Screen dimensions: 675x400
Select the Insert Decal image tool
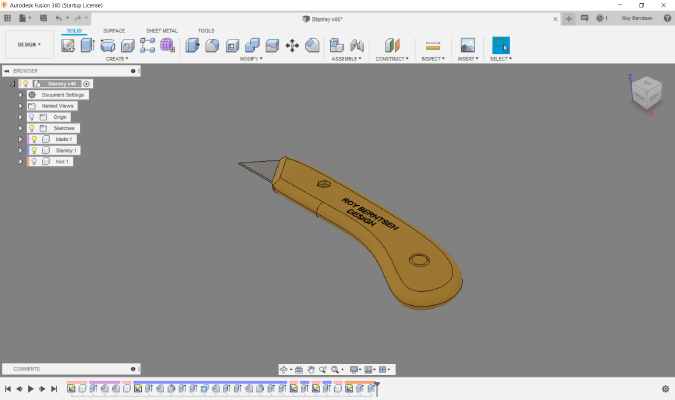pos(468,45)
